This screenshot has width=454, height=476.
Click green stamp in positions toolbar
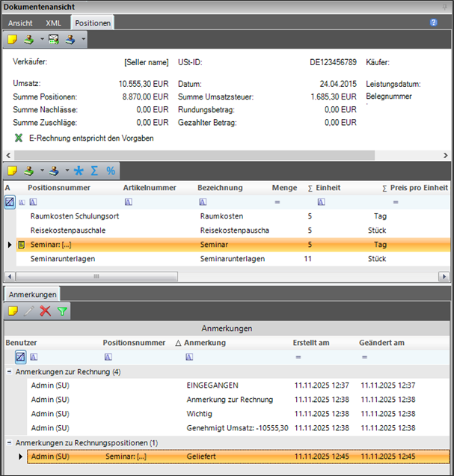(x=29, y=171)
